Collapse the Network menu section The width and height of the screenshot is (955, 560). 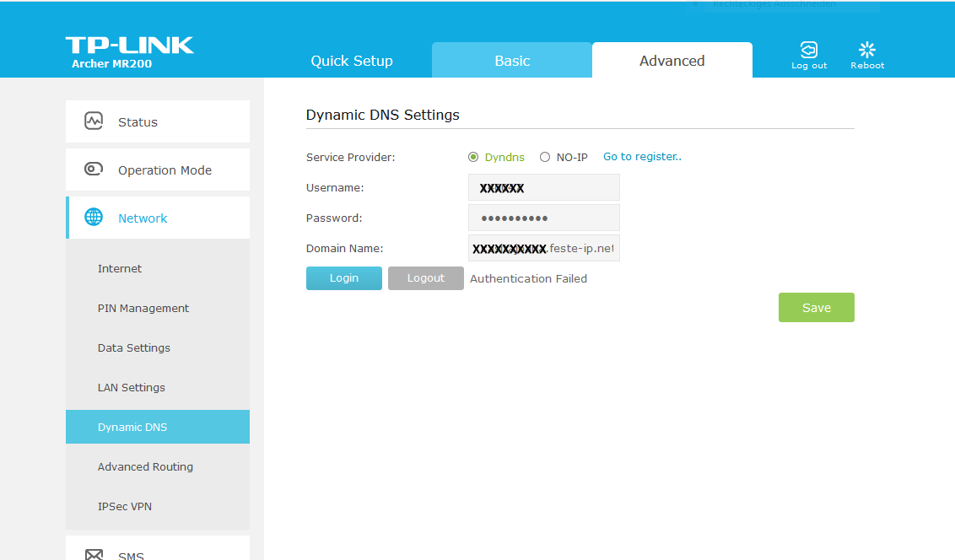click(x=143, y=218)
